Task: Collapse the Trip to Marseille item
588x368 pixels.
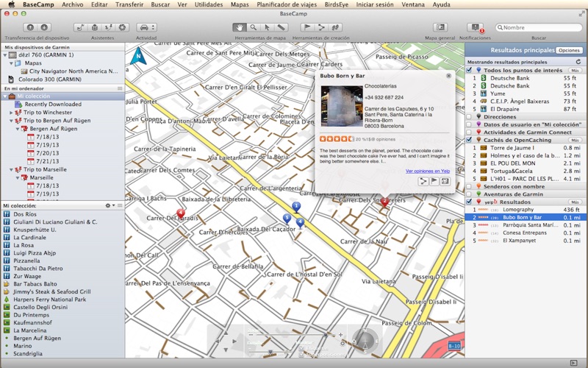Action: pos(11,169)
